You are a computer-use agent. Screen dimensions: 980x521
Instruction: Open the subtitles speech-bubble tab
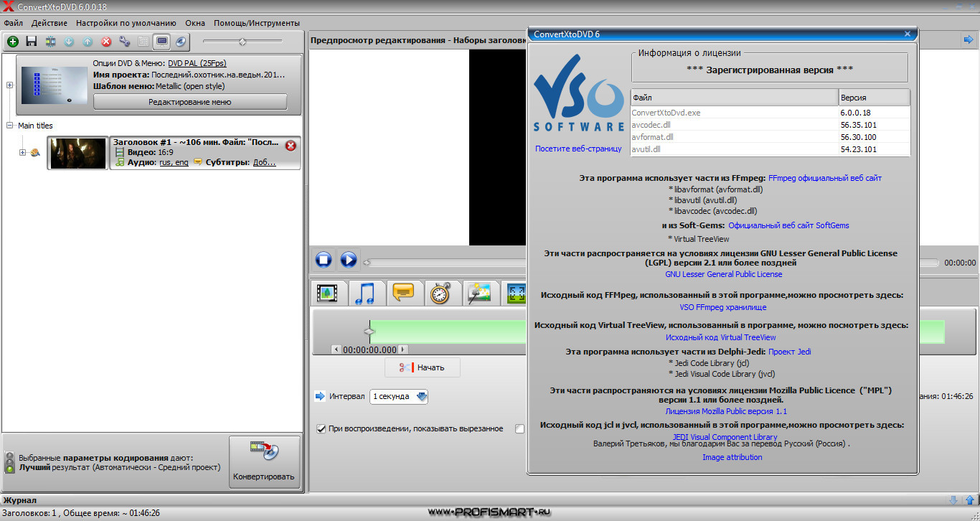pyautogui.click(x=404, y=293)
